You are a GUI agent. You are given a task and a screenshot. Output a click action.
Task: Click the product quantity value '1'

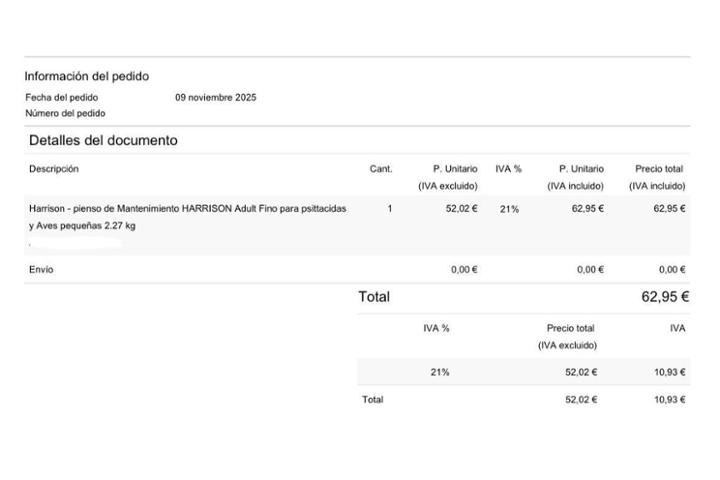pyautogui.click(x=389, y=209)
